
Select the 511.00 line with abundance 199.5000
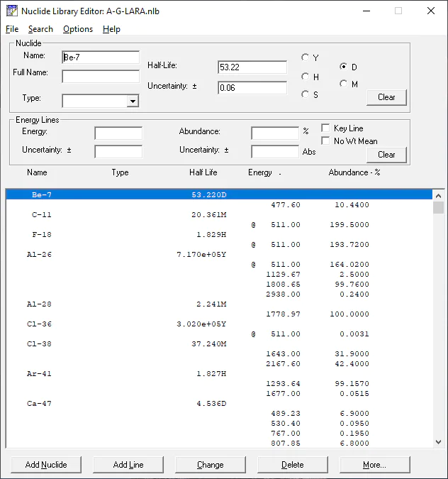[x=219, y=224]
